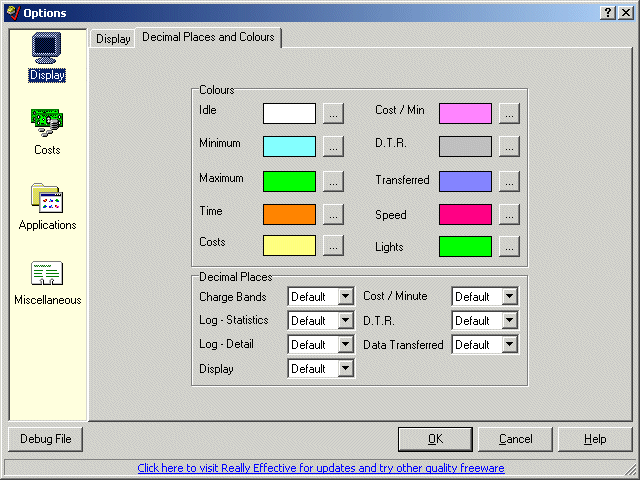Screen dimensions: 640x480
Task: Open colour picker button for Transferred
Action: pos(509,181)
